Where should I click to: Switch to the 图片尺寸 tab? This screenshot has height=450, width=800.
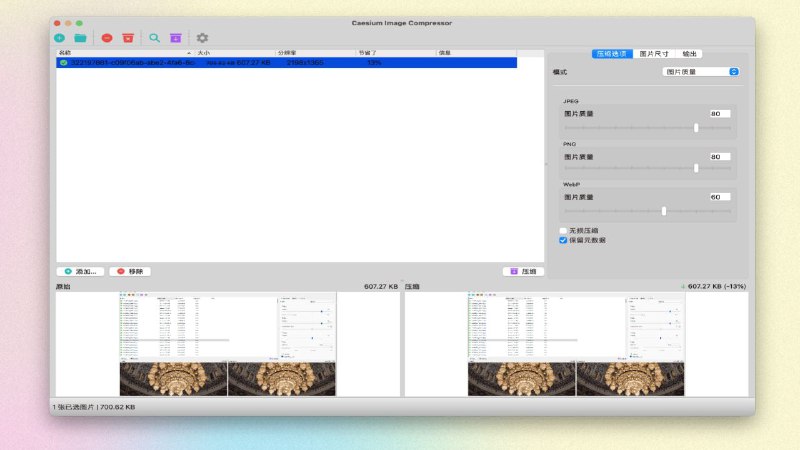(x=654, y=54)
